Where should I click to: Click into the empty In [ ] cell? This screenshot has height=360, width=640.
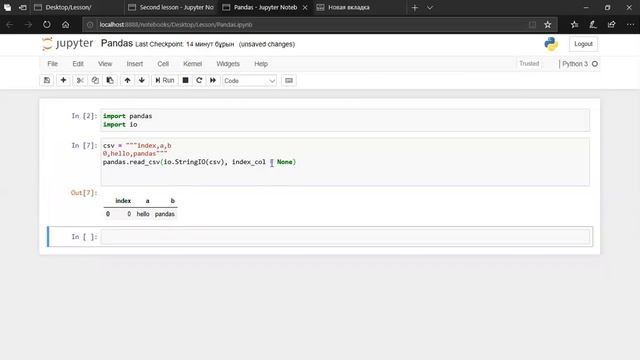tap(345, 237)
